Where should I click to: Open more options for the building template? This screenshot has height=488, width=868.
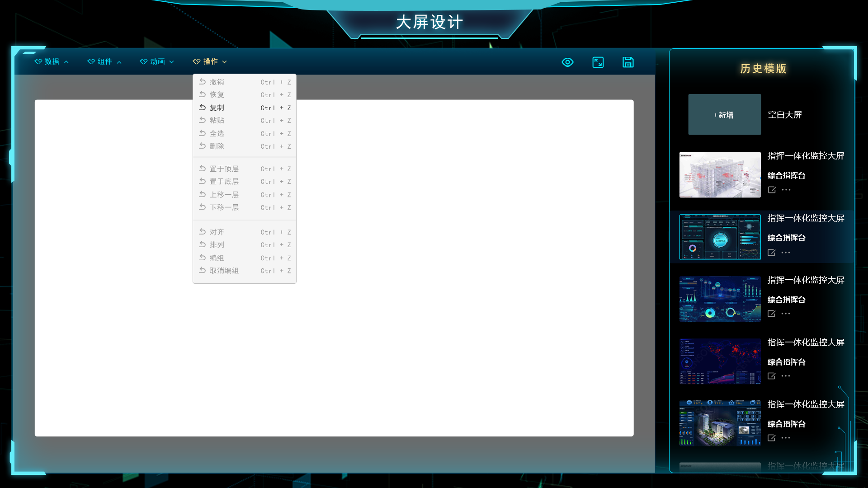pyautogui.click(x=786, y=438)
